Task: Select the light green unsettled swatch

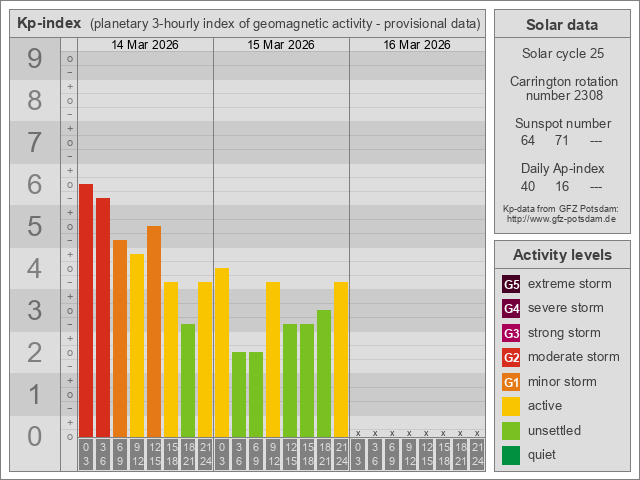Action: tap(511, 431)
